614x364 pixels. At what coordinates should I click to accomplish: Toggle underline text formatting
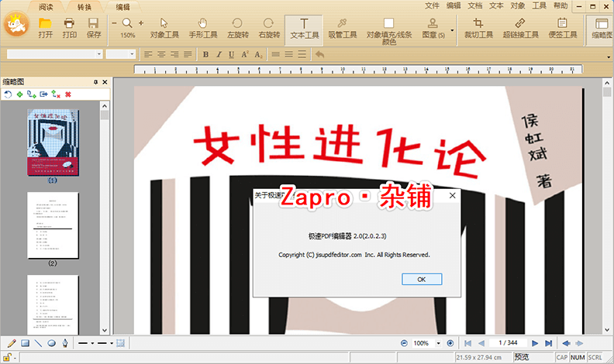(232, 54)
